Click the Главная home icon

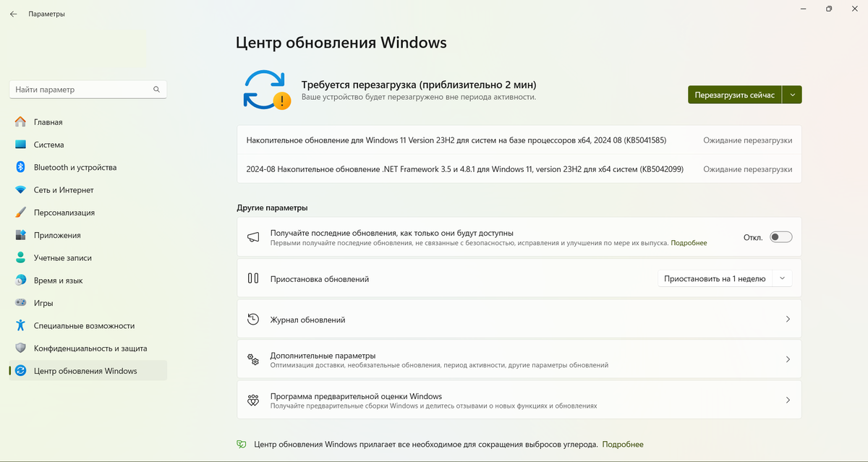tap(20, 122)
